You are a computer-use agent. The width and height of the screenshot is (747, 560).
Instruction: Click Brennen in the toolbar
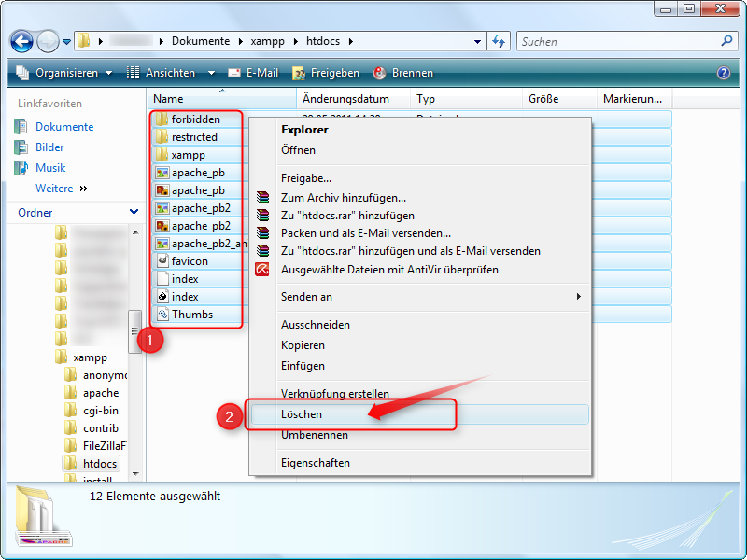pyautogui.click(x=403, y=73)
